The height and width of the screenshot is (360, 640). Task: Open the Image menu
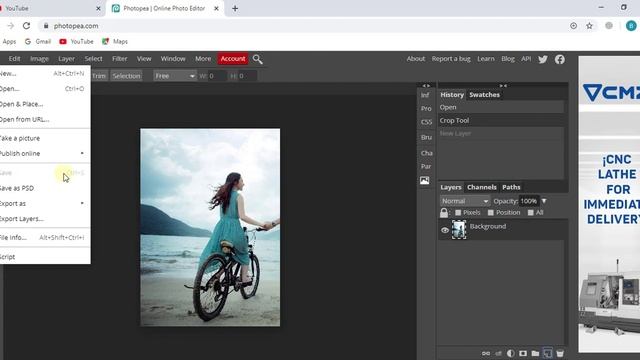(x=39, y=59)
